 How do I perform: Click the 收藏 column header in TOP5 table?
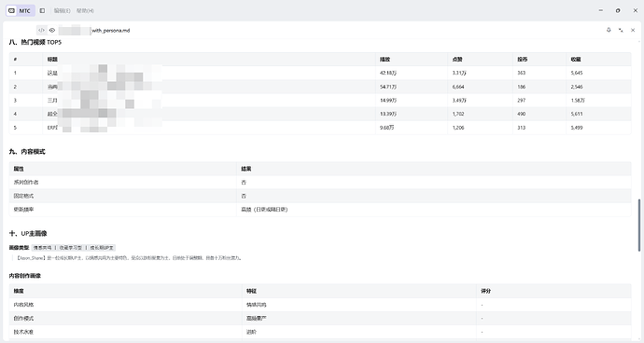coord(576,60)
